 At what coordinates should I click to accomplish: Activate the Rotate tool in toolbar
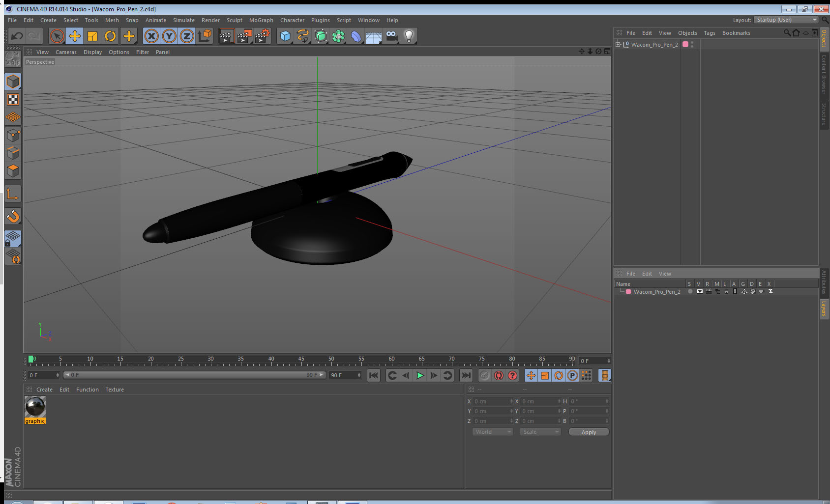(x=110, y=36)
